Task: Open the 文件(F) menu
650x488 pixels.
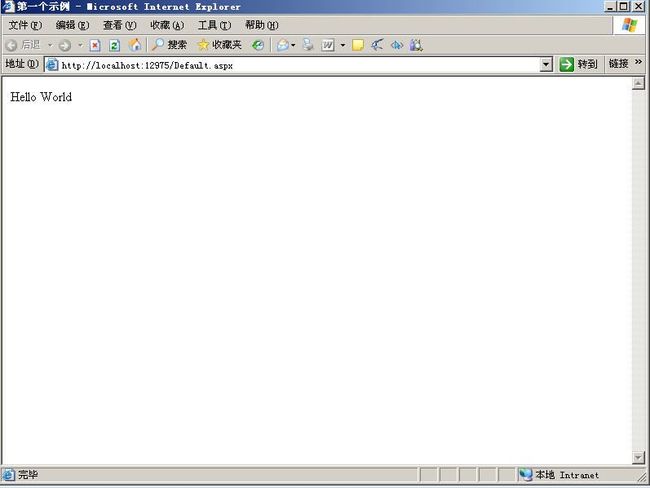Action: point(25,25)
